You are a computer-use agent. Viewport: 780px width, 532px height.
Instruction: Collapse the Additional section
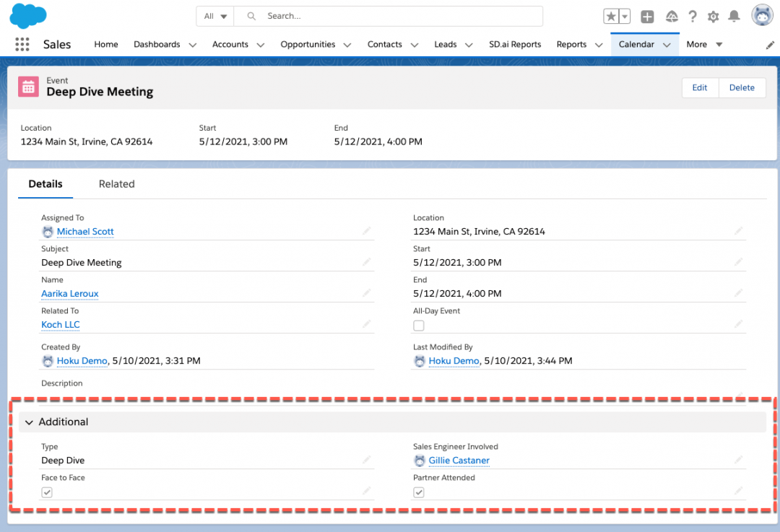coord(29,422)
